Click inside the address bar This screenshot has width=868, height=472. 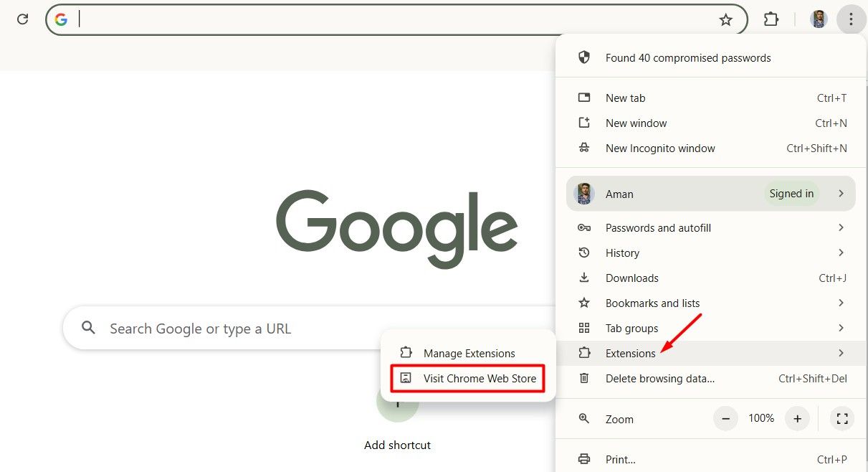pos(287,19)
